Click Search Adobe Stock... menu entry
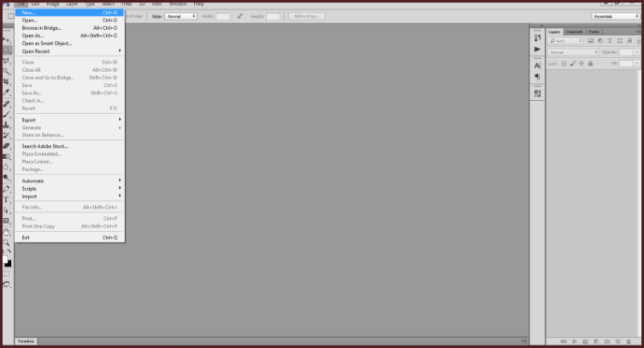The image size is (644, 348). (x=44, y=146)
